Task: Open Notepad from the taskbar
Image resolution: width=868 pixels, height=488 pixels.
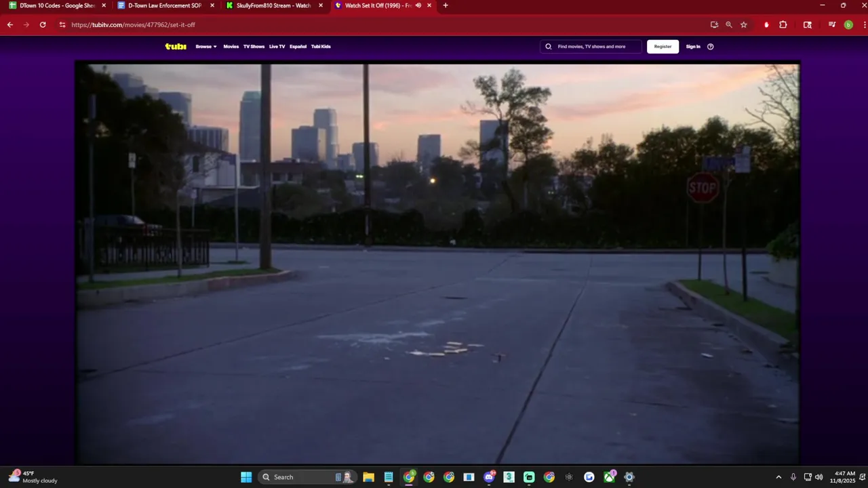Action: (x=389, y=477)
